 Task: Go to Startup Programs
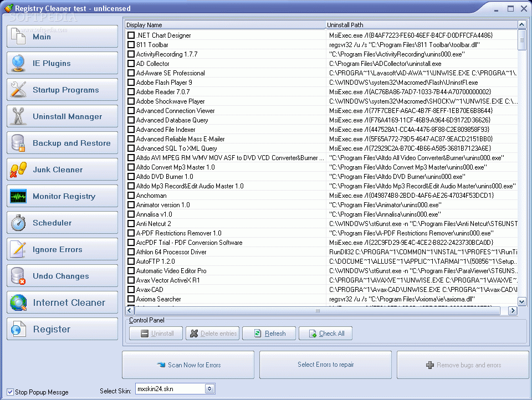(x=63, y=90)
